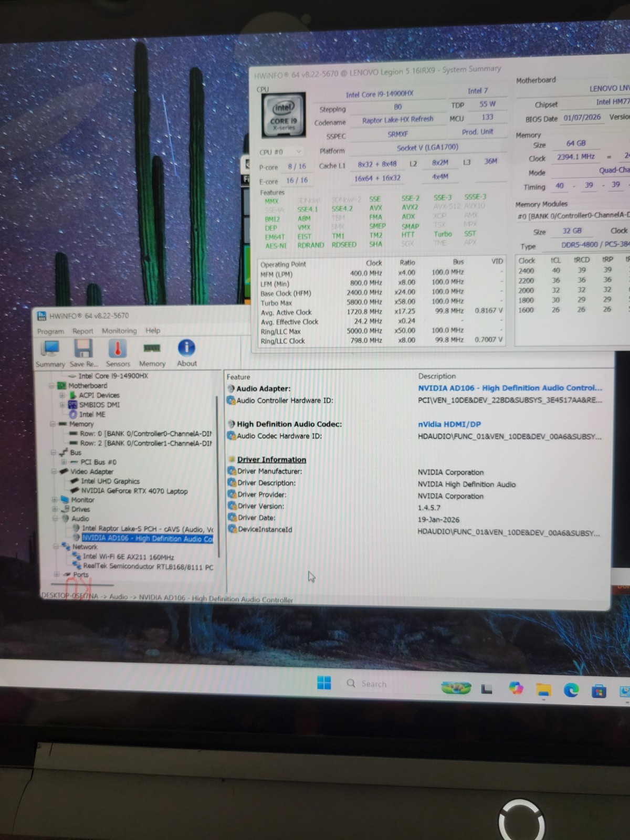Open the Monitoring menu
630x840 pixels.
coord(119,331)
